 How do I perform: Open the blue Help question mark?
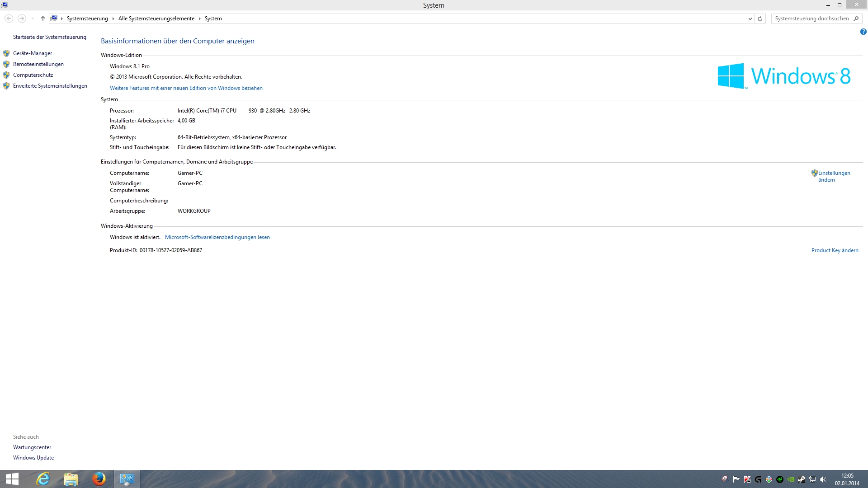(863, 32)
